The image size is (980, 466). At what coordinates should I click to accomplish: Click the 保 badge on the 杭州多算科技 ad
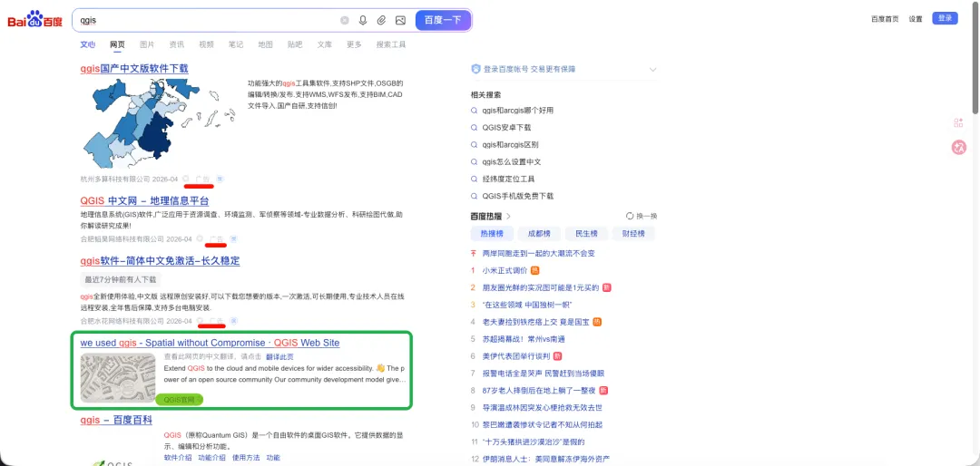pyautogui.click(x=220, y=179)
